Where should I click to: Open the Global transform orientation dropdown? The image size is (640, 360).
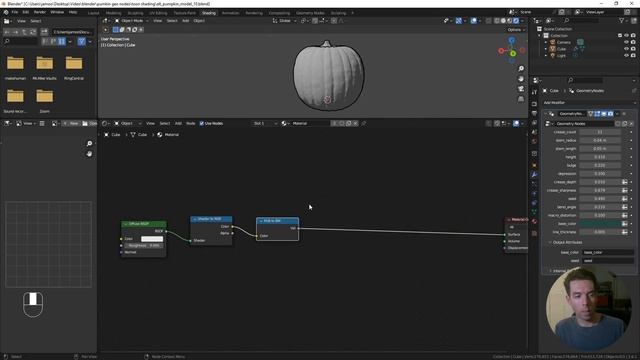[x=284, y=21]
